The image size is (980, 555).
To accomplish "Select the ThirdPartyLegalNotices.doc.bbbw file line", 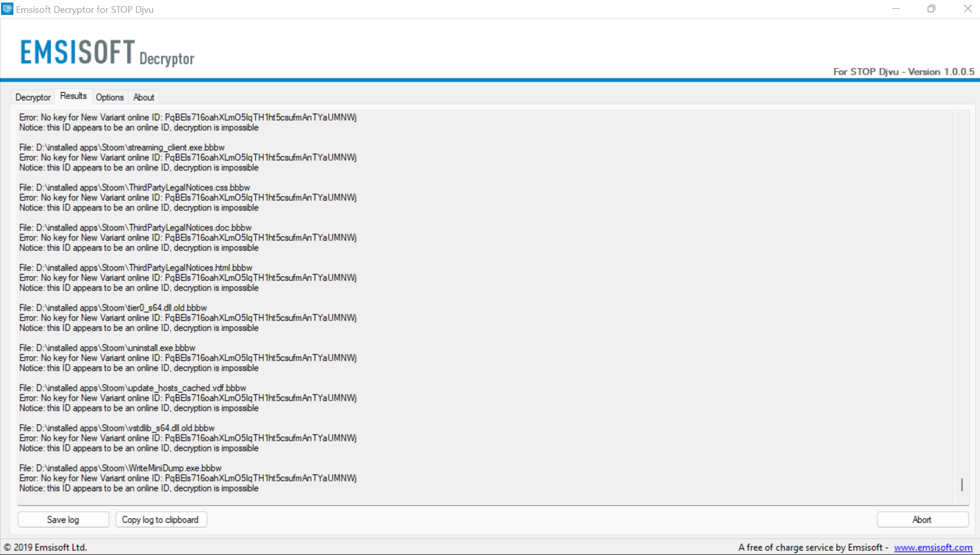I will (135, 228).
